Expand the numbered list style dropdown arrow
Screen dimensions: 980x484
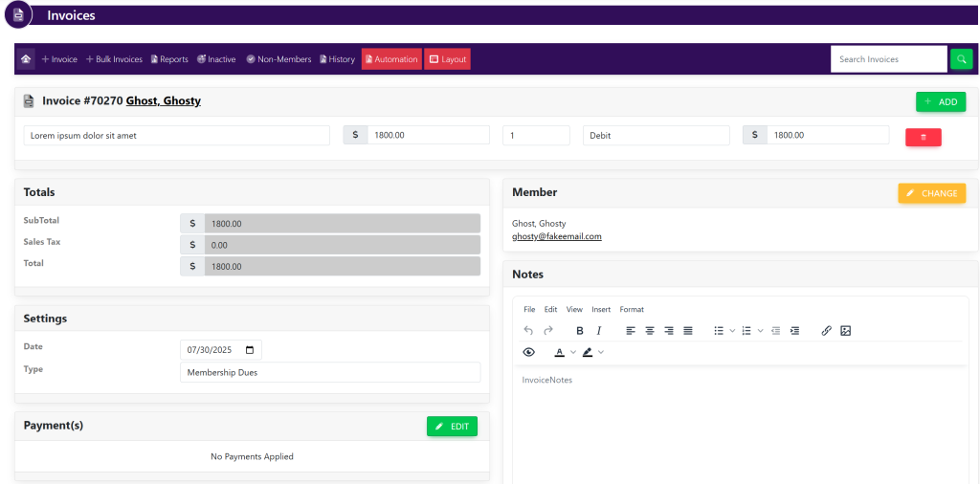(x=761, y=331)
